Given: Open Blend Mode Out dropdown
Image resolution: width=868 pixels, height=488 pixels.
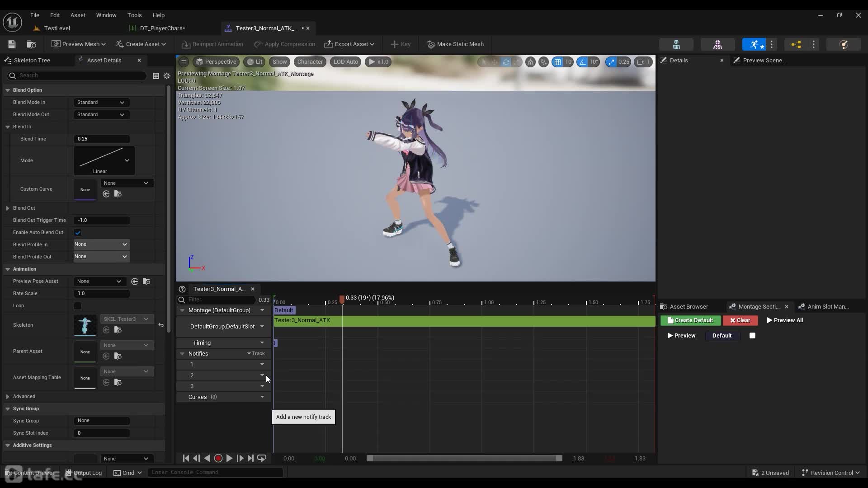Looking at the screenshot, I should 101,115.
